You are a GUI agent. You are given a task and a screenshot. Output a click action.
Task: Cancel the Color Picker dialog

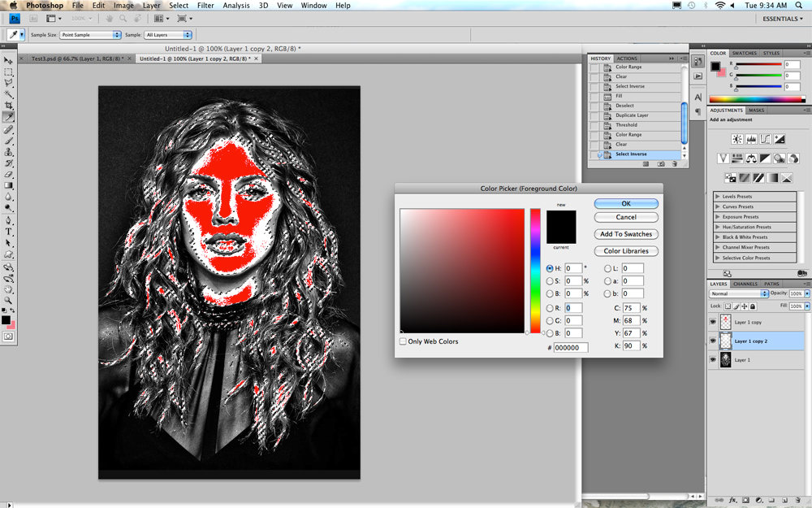pos(626,217)
